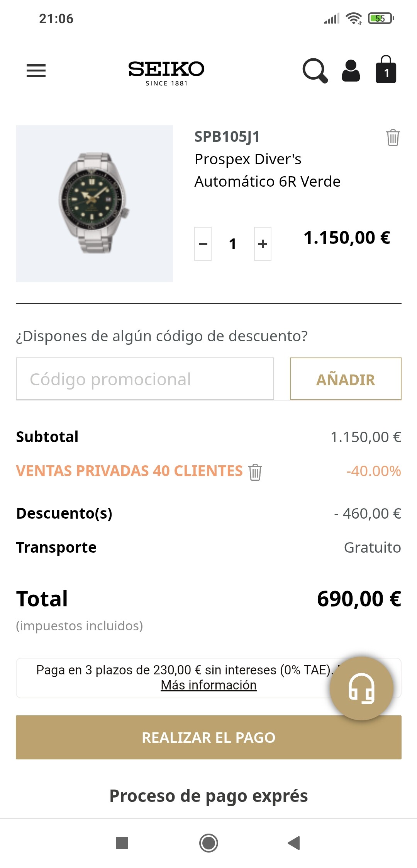Tap the green Prospex watch thumbnail
Viewport: 417px width, 868px height.
94,203
